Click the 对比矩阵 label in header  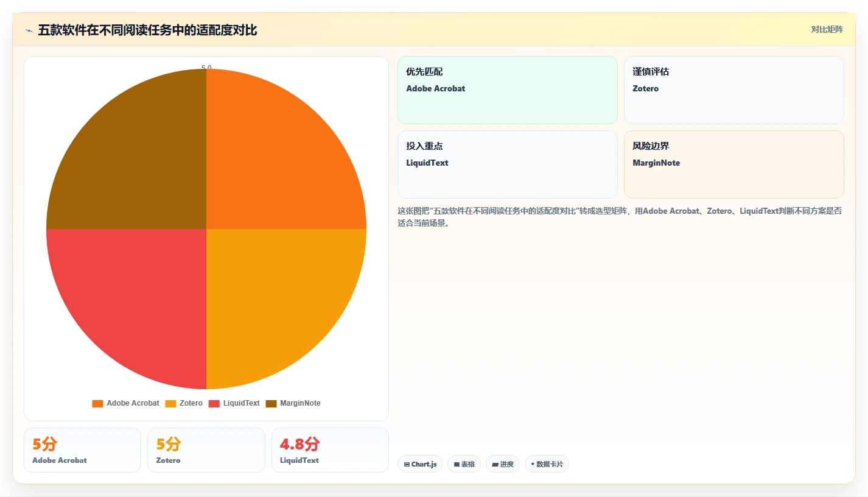click(x=827, y=30)
